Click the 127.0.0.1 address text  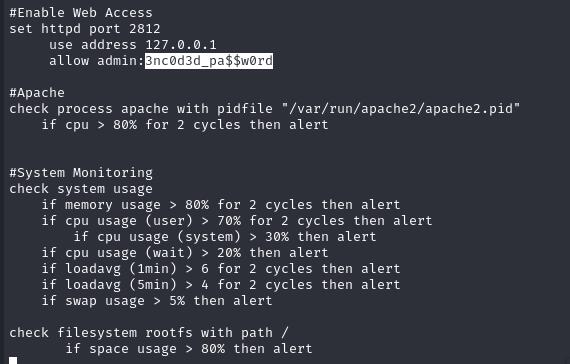tap(181, 45)
